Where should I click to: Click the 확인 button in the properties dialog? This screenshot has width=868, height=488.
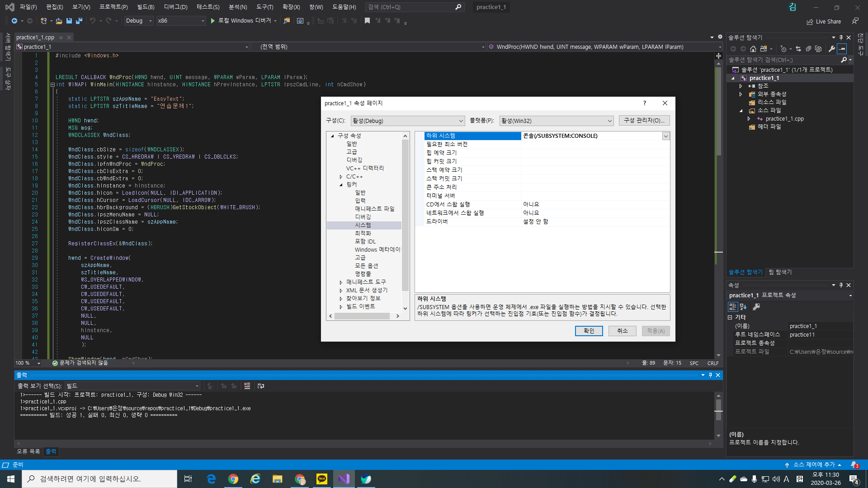589,331
